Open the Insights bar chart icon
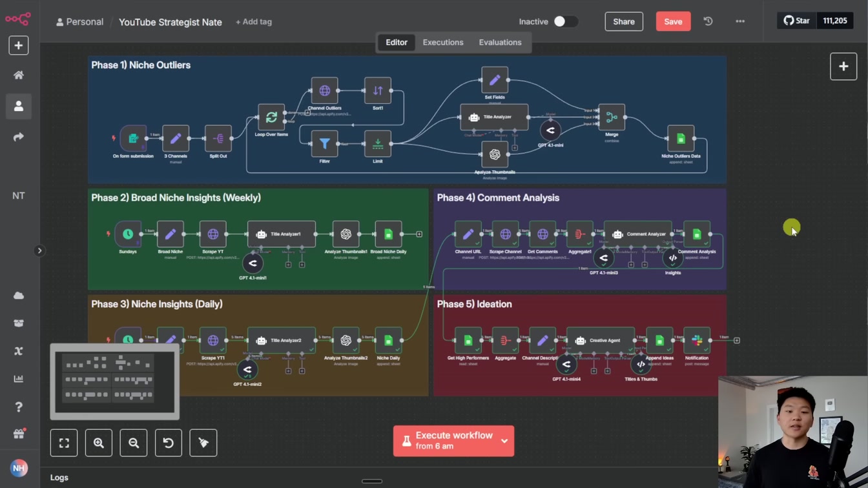 coord(19,379)
